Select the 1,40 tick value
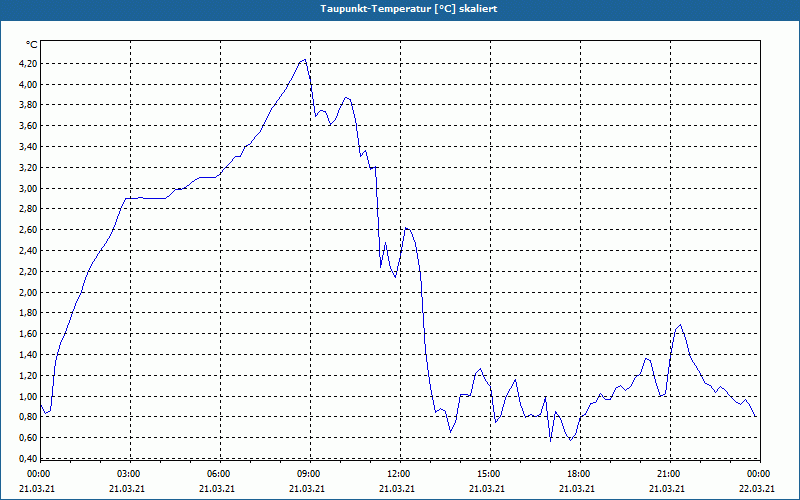 (x=28, y=355)
